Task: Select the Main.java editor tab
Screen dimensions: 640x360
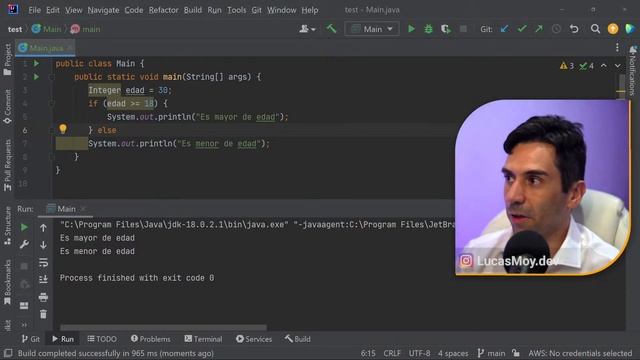Action: click(45, 48)
